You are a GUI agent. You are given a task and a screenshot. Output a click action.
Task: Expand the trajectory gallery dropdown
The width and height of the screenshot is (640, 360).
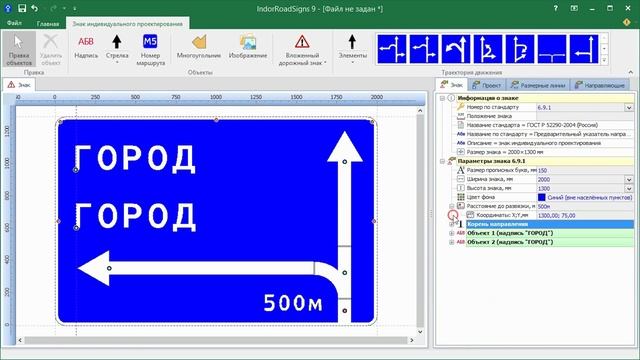604,60
